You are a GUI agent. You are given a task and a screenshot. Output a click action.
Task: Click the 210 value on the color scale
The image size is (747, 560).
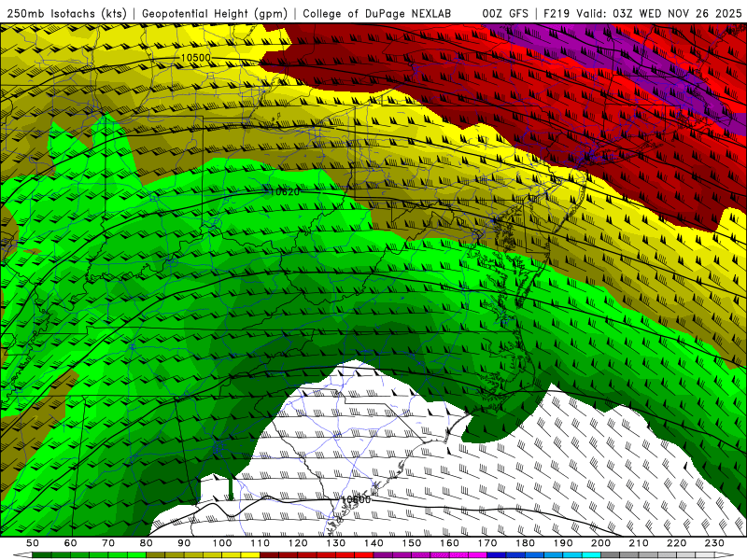[x=639, y=543]
